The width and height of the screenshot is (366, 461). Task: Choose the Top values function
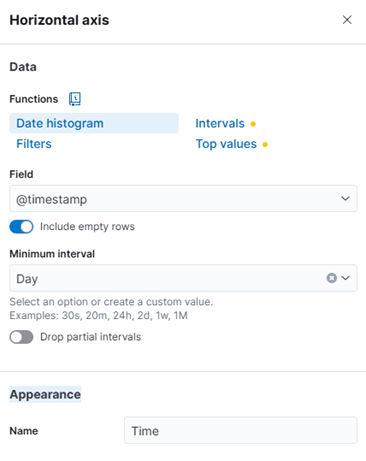[x=226, y=144]
